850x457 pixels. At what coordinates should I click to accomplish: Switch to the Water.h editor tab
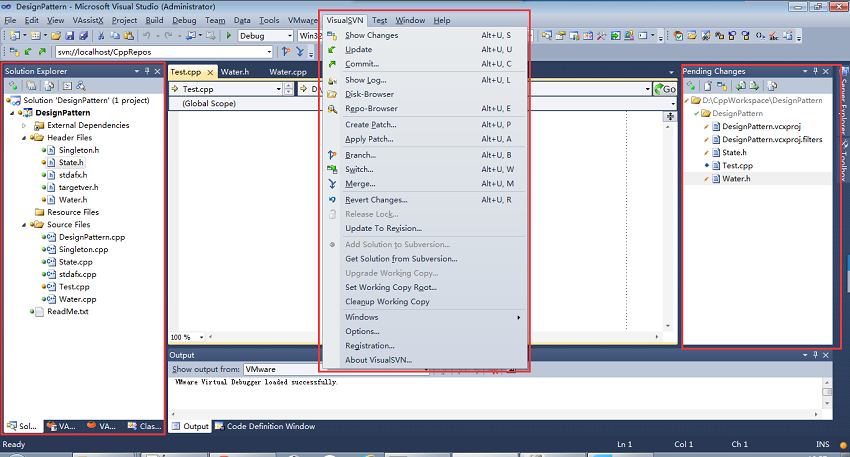click(235, 72)
